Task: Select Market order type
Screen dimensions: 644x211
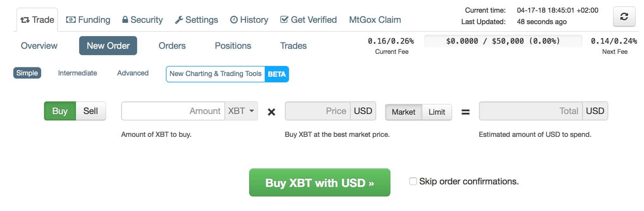Action: pyautogui.click(x=403, y=112)
